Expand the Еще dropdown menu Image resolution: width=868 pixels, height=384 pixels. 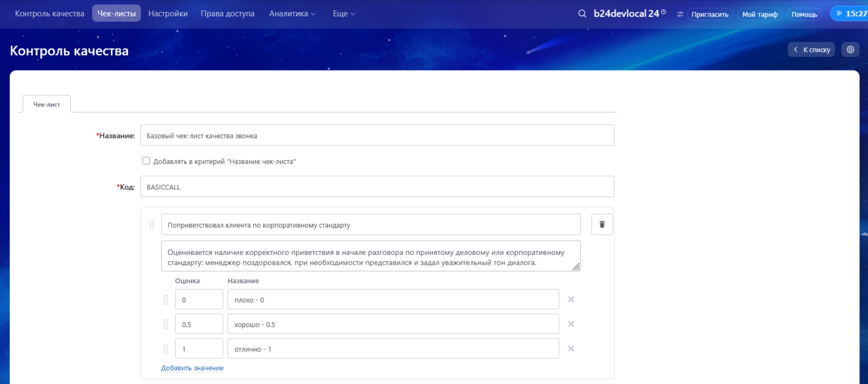tap(344, 14)
